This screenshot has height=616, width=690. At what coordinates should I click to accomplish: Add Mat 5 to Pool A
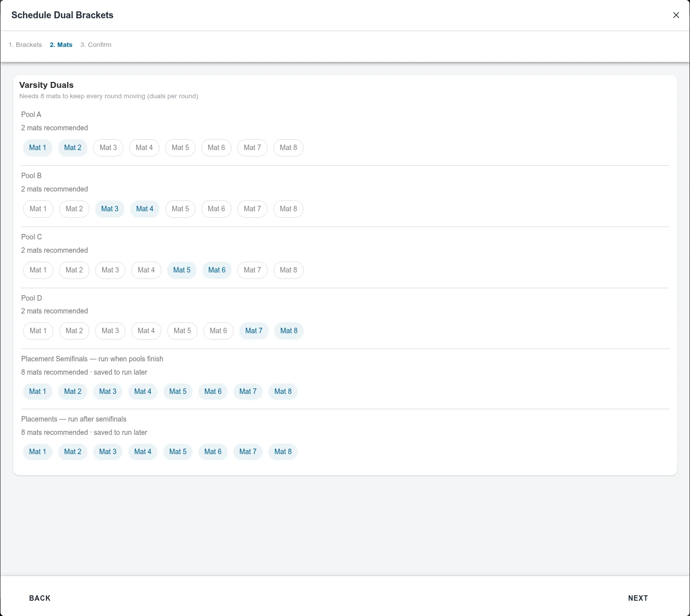point(180,148)
